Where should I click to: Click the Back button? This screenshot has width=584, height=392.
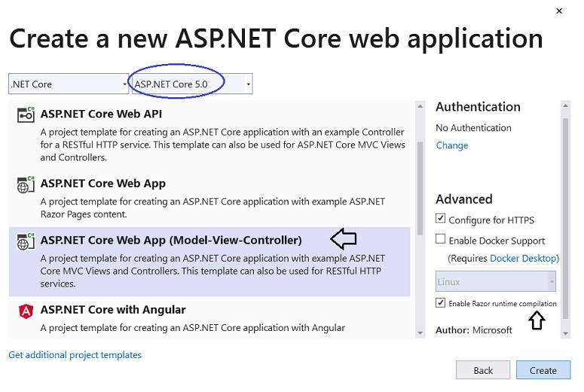483,370
